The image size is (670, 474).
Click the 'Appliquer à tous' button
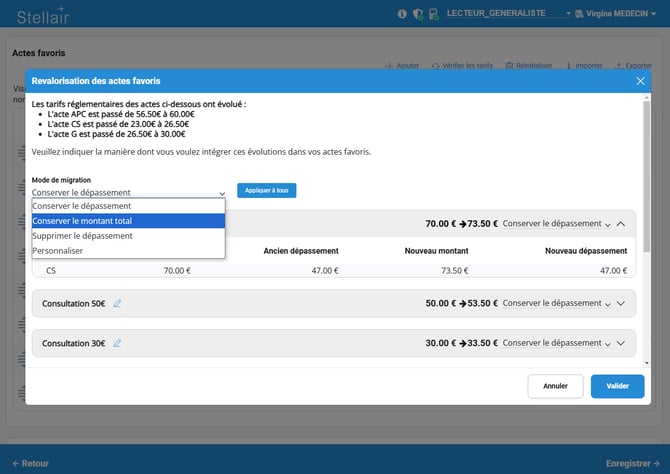tap(266, 190)
